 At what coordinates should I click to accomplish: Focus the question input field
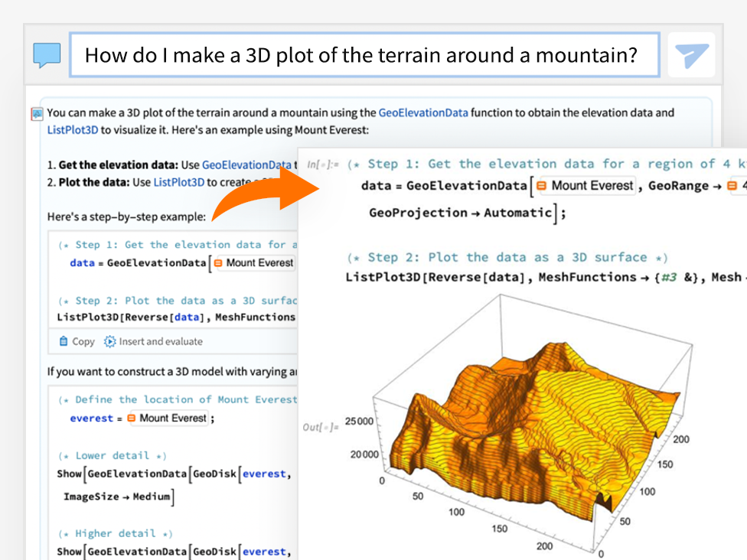tap(364, 55)
